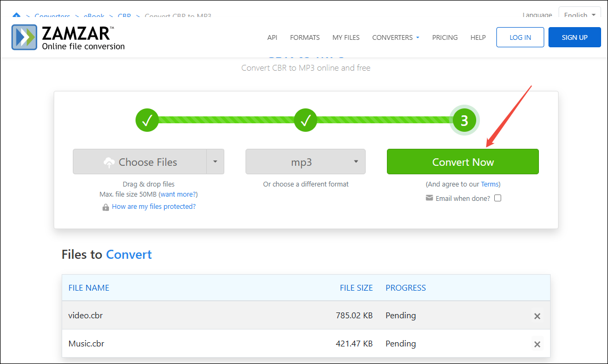This screenshot has height=364, width=608.
Task: Open the mp3 format dropdown
Action: coord(306,162)
